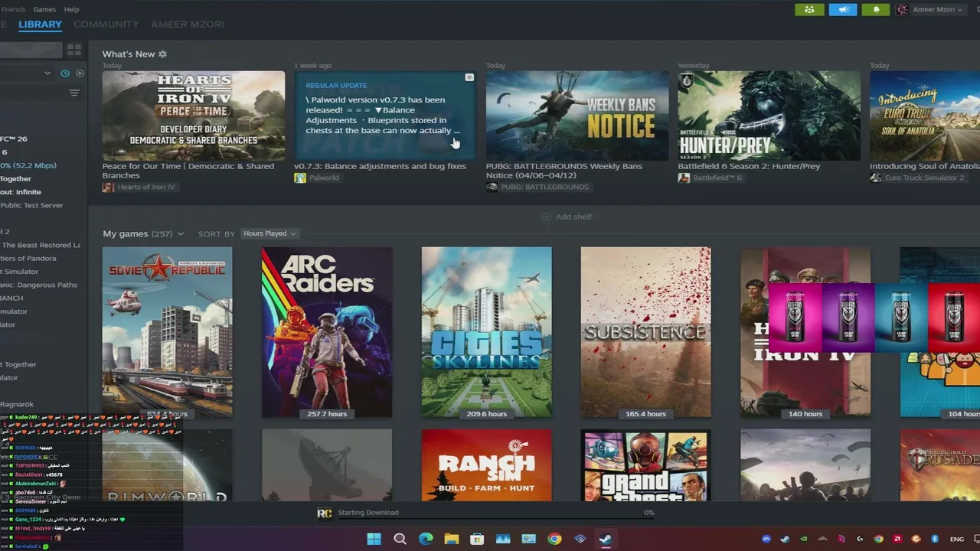
Task: Click Steam tray icon
Action: [x=785, y=539]
